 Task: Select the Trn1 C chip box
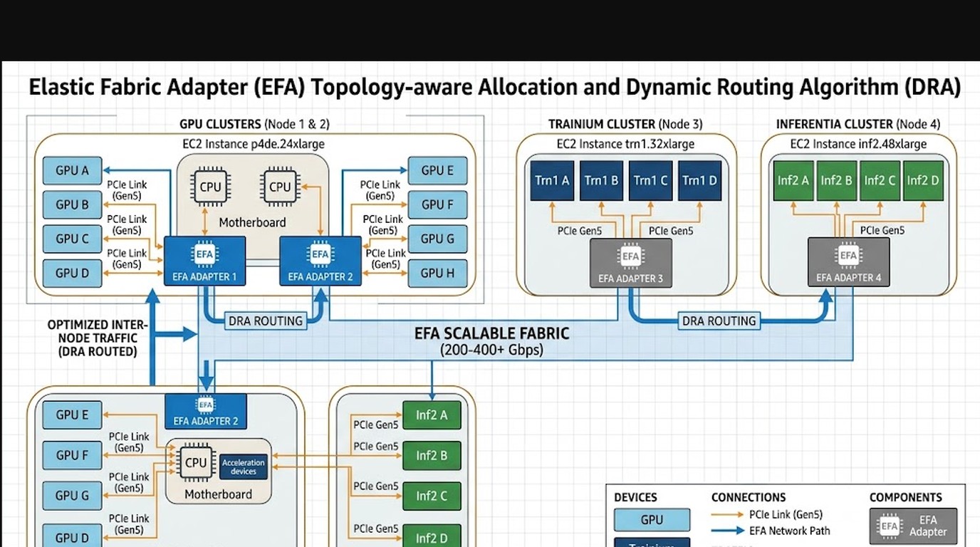[x=650, y=181]
